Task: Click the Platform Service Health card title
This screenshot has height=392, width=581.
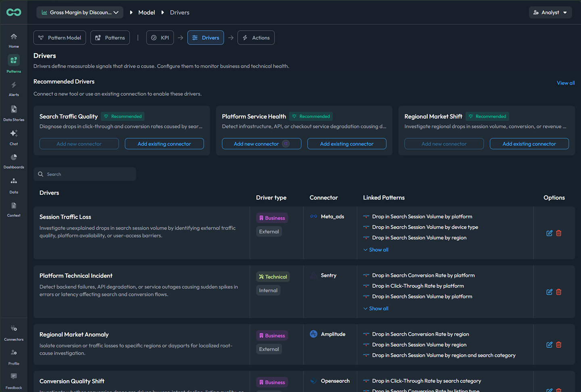Action: (x=254, y=116)
